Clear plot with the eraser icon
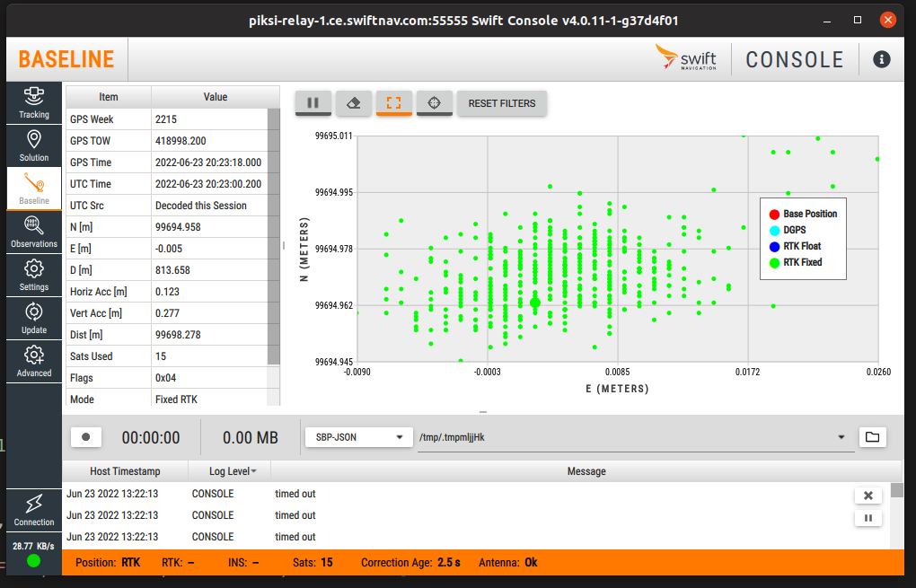 (x=354, y=103)
